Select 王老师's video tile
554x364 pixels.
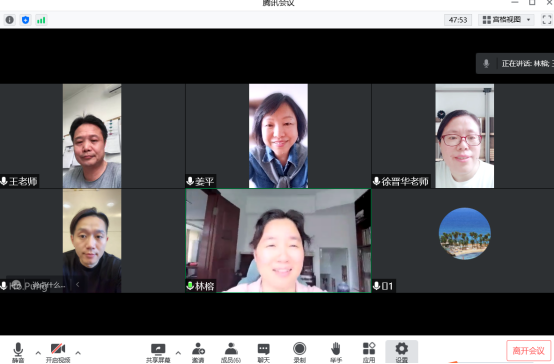pos(92,136)
